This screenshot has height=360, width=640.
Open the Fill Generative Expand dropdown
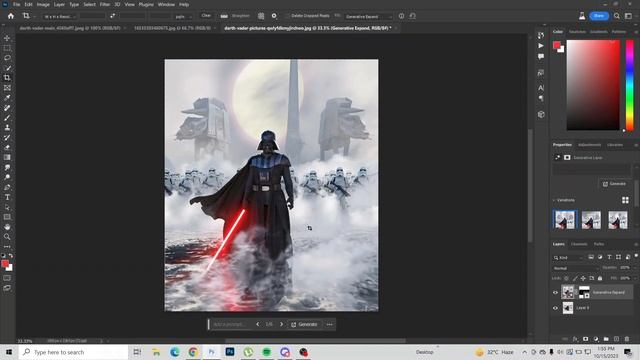pos(368,16)
